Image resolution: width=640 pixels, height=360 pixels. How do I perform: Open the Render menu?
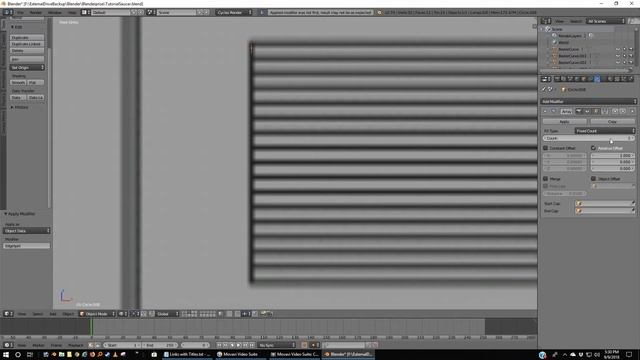coord(36,12)
